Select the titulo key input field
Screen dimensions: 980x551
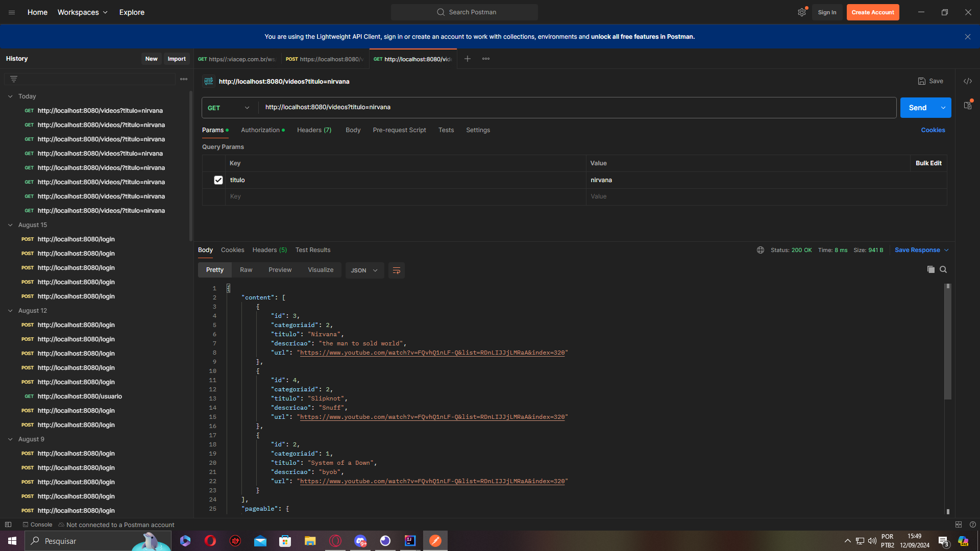tap(406, 180)
